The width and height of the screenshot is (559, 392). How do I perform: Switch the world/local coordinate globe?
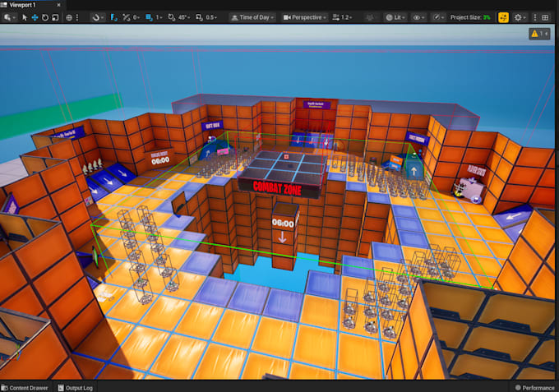(x=69, y=17)
